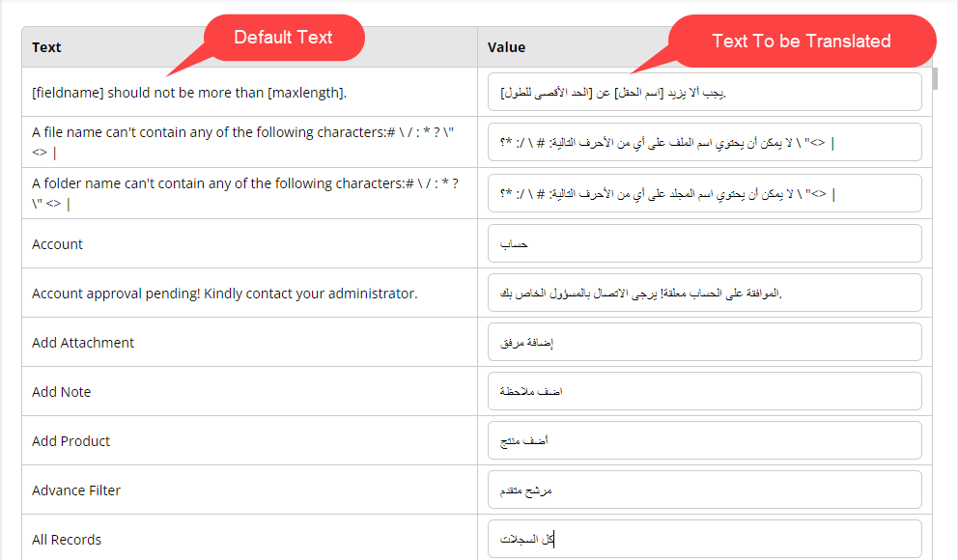
Task: Click the Value field for the [fieldname] maxlength message
Action: (x=705, y=93)
